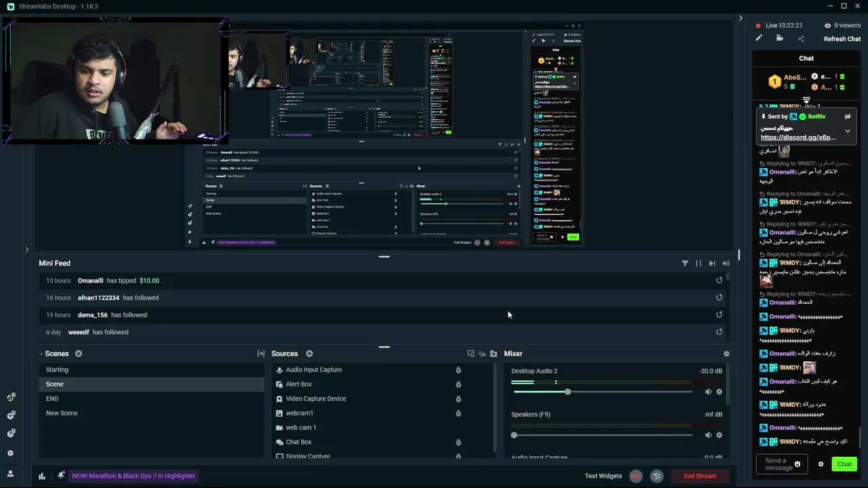Replay the dema_156 followed alert
This screenshot has width=868, height=488.
[x=719, y=314]
